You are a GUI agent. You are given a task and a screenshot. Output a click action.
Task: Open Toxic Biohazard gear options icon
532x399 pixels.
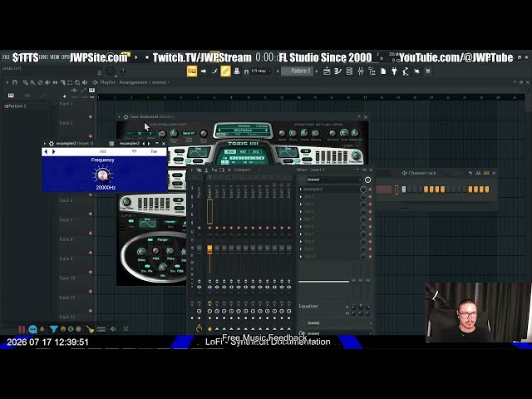(x=126, y=116)
